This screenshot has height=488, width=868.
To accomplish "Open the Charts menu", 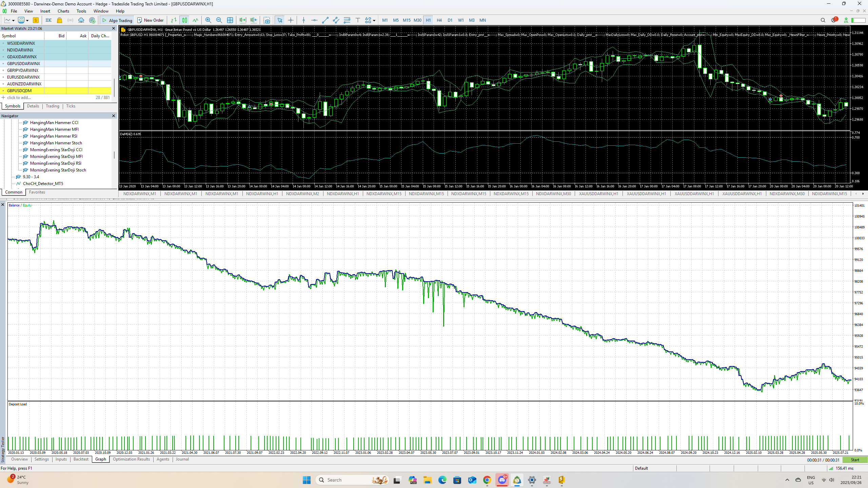I will [x=63, y=11].
